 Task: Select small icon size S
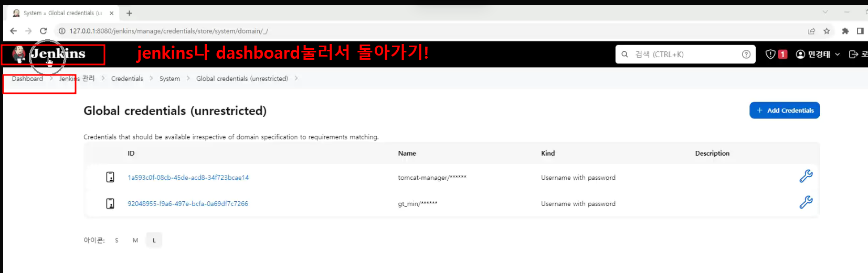(117, 241)
